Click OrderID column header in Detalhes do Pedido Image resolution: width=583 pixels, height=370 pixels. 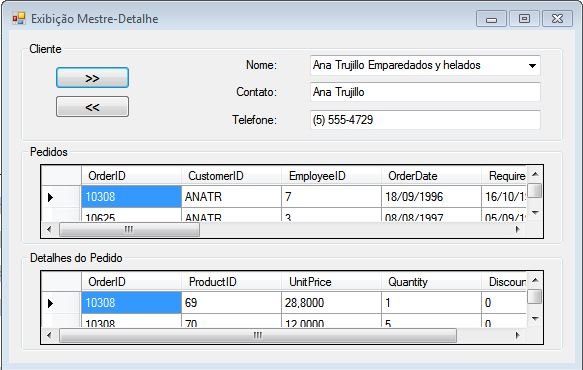click(x=131, y=281)
